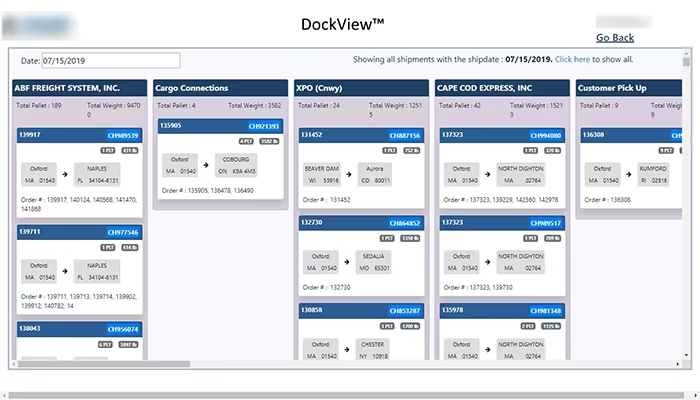
Task: Click weight badge on shipment 130858
Action: point(410,326)
